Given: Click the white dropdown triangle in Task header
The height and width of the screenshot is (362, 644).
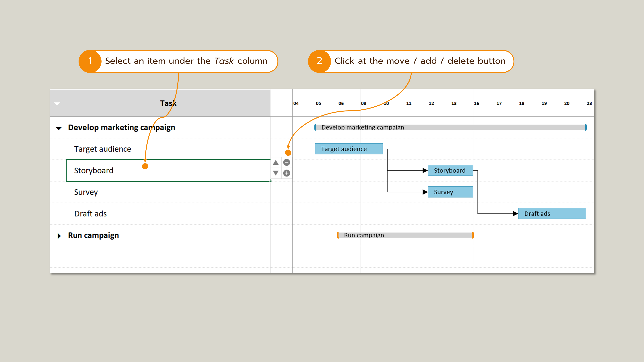Looking at the screenshot, I should tap(57, 103).
